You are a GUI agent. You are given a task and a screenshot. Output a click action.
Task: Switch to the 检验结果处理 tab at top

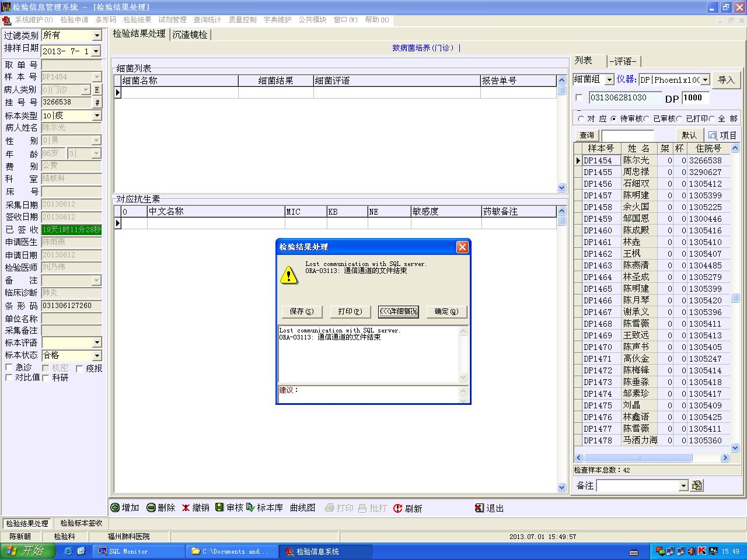click(139, 34)
